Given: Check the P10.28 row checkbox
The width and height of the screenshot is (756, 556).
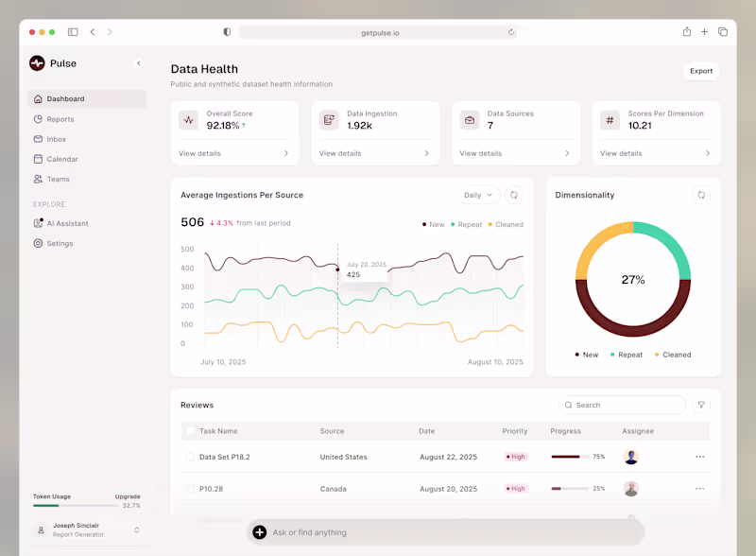Looking at the screenshot, I should tap(191, 489).
